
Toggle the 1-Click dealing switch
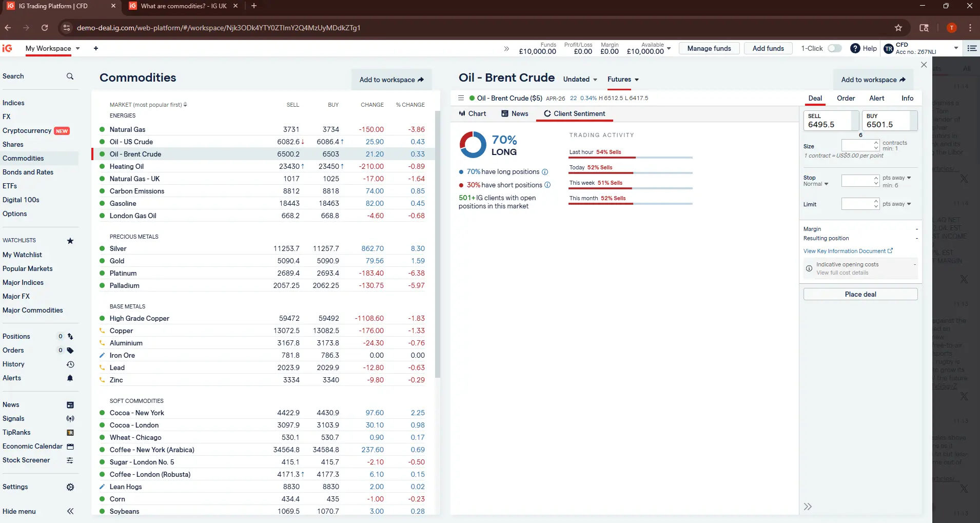[x=835, y=48]
